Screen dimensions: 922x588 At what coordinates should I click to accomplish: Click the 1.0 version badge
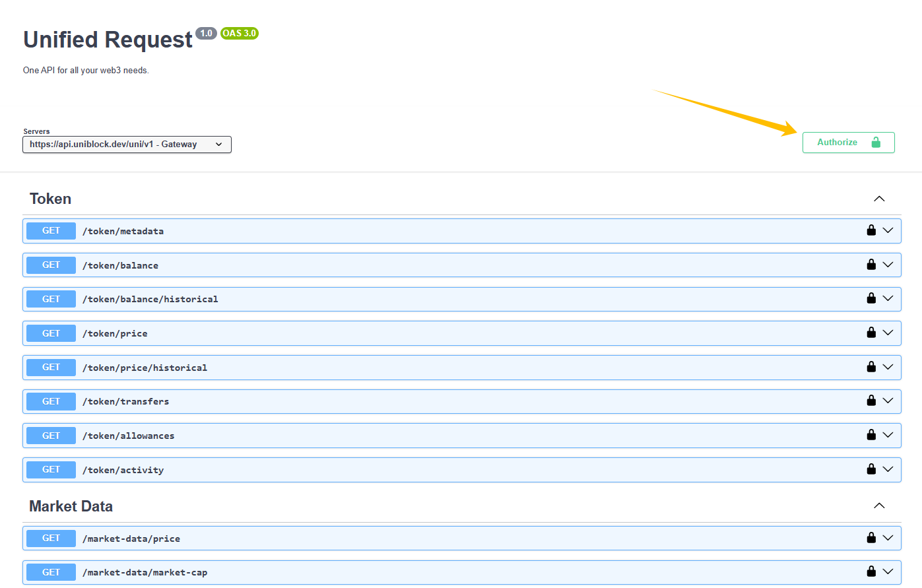tap(206, 33)
